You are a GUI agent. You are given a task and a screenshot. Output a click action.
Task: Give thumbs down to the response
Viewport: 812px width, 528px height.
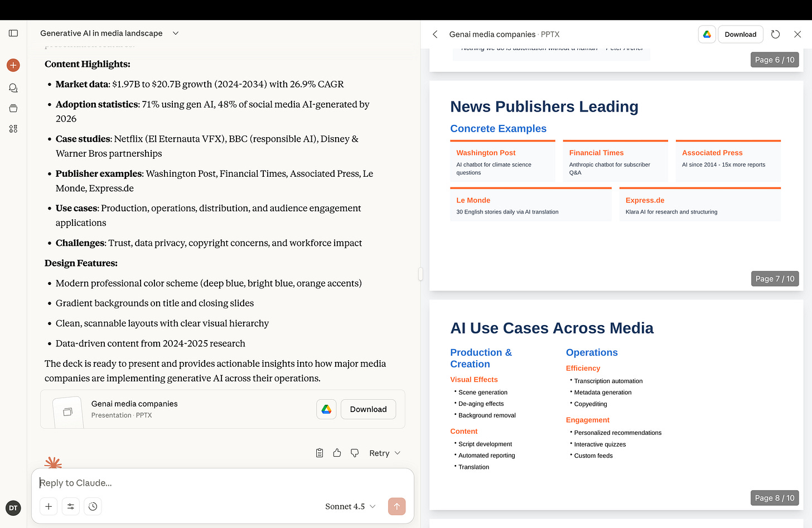(355, 453)
